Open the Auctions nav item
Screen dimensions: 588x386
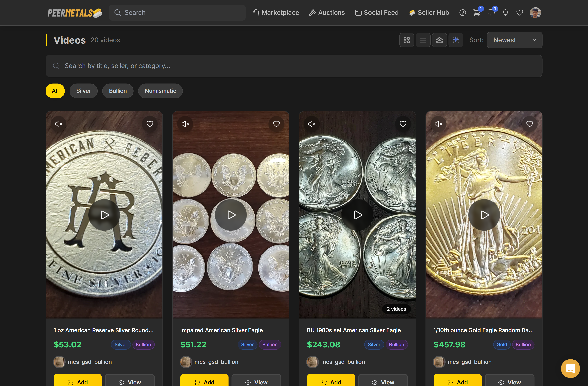pyautogui.click(x=327, y=13)
